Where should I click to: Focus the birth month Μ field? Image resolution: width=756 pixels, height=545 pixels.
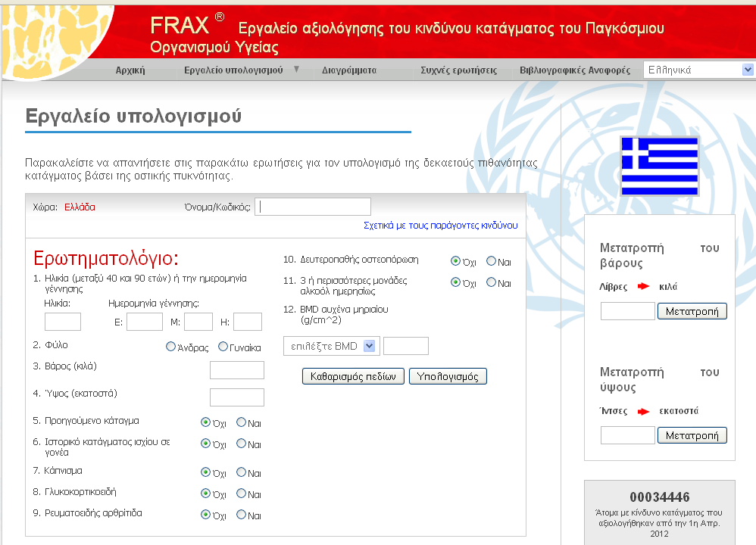point(198,322)
